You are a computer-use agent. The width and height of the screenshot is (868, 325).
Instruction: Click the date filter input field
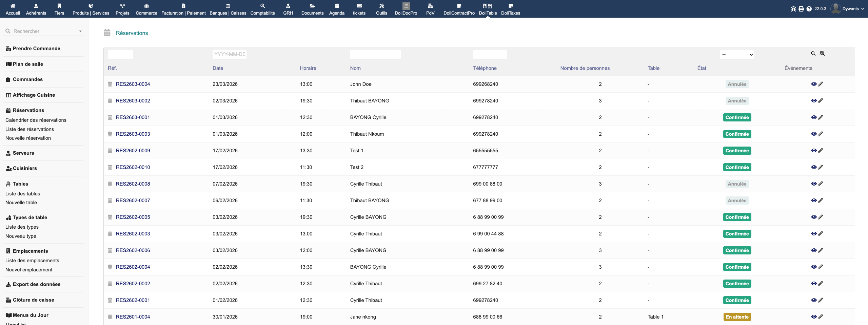pyautogui.click(x=230, y=54)
